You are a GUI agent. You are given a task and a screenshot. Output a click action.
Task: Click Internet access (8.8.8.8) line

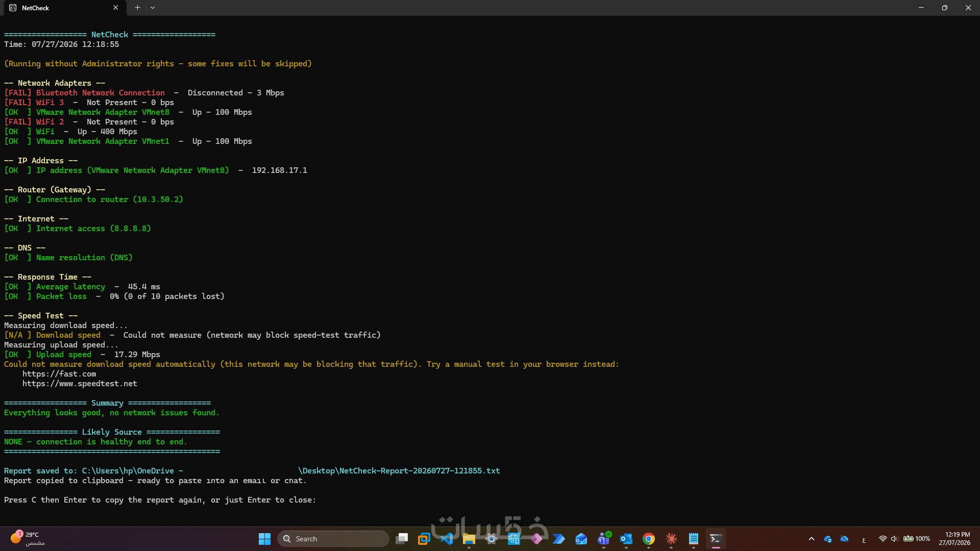click(78, 229)
